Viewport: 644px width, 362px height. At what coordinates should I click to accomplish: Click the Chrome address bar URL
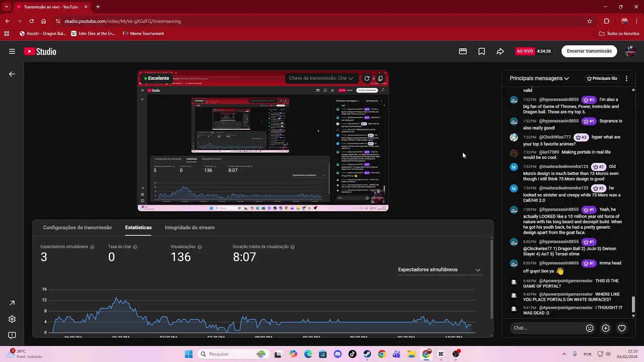pos(123,21)
